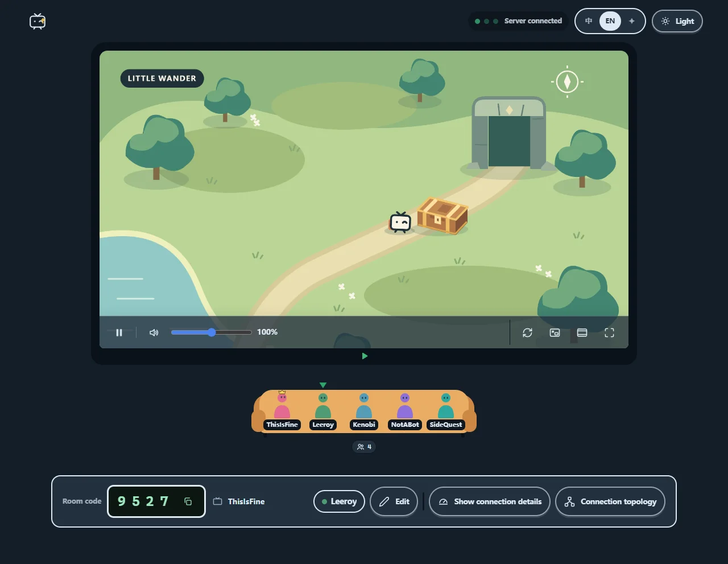This screenshot has width=728, height=564.
Task: Click the compass icon in the video
Action: (567, 82)
